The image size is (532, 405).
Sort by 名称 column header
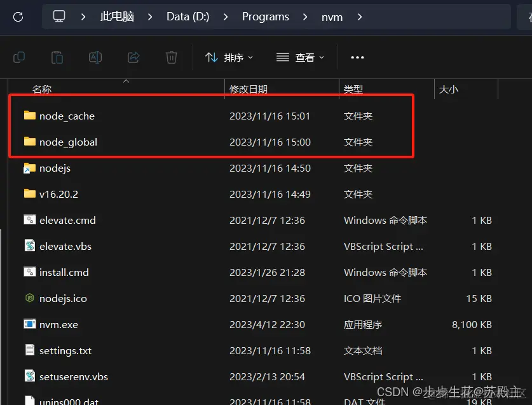click(42, 89)
